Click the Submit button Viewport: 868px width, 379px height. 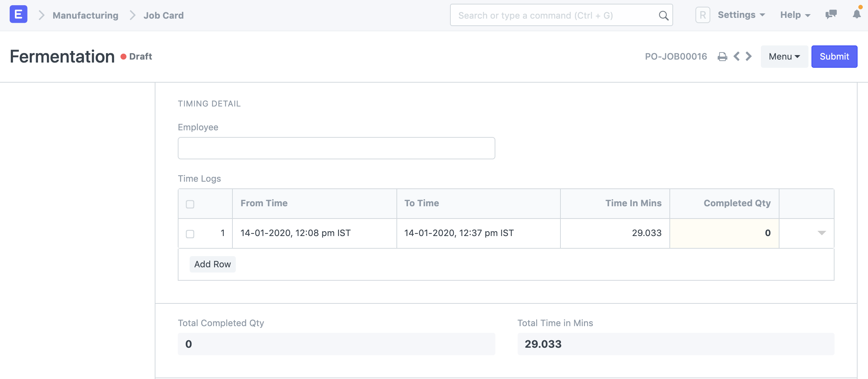(x=834, y=57)
